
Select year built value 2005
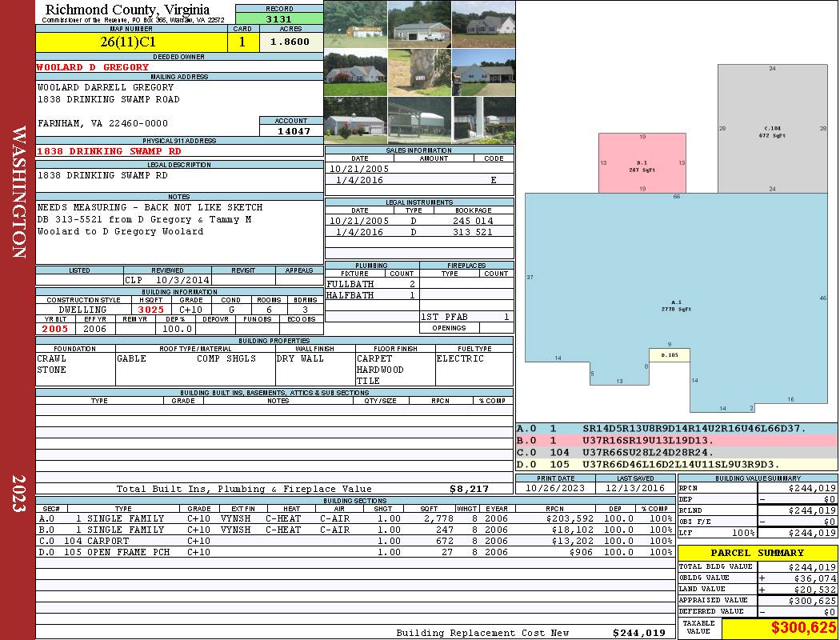pyautogui.click(x=54, y=329)
